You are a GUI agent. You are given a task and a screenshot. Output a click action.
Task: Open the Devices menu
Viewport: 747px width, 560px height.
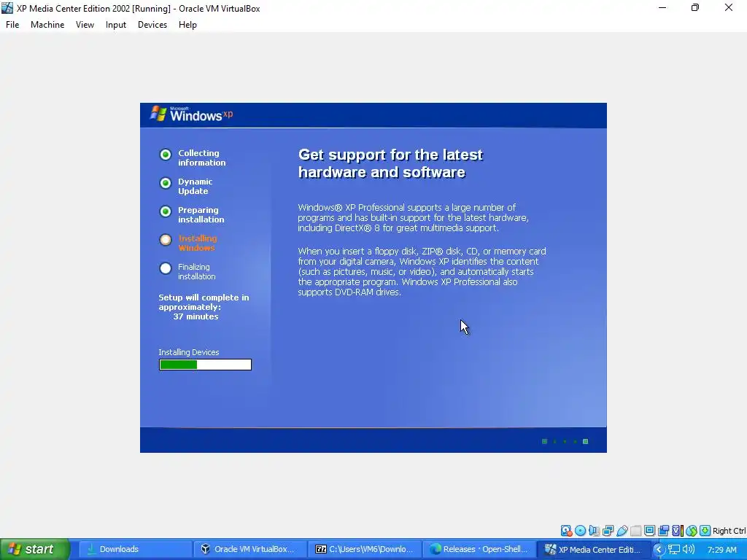click(x=152, y=25)
